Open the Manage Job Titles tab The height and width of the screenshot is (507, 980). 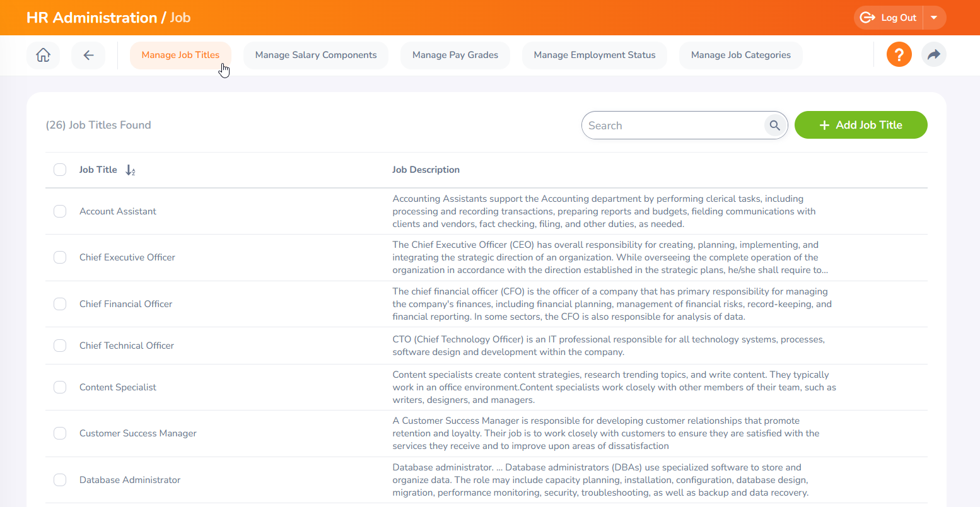click(180, 55)
